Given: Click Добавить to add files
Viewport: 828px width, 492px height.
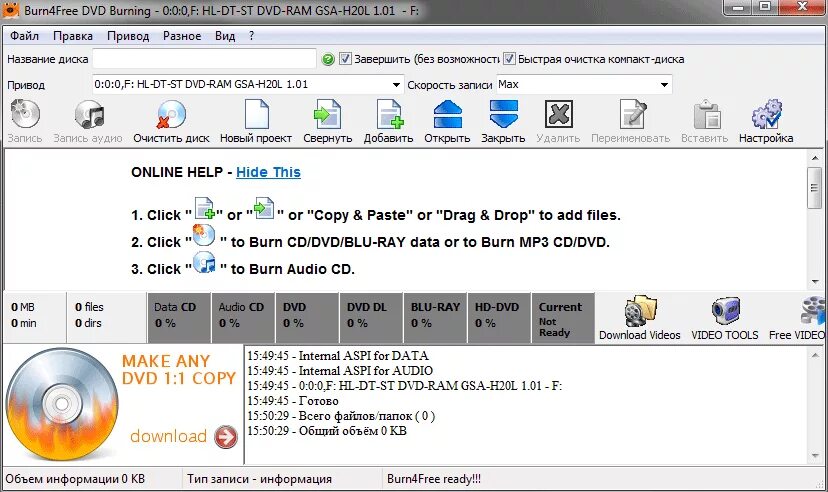Looking at the screenshot, I should pos(390,114).
